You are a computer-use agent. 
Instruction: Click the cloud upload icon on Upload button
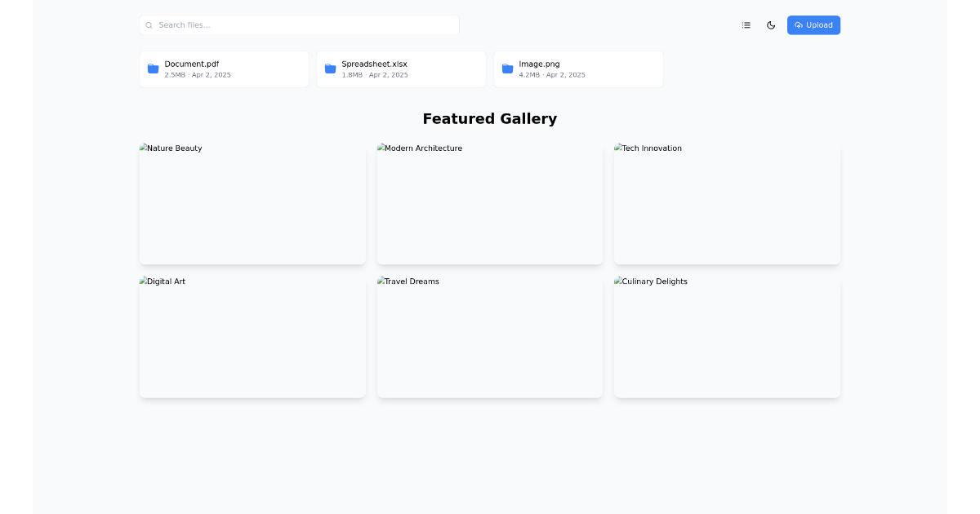799,25
